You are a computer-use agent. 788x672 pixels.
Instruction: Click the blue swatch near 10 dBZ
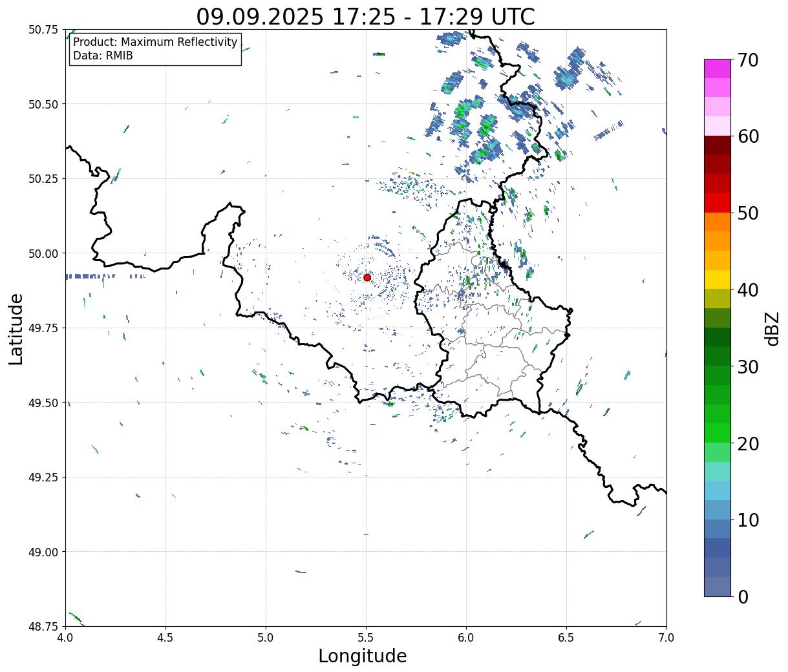[x=718, y=529]
